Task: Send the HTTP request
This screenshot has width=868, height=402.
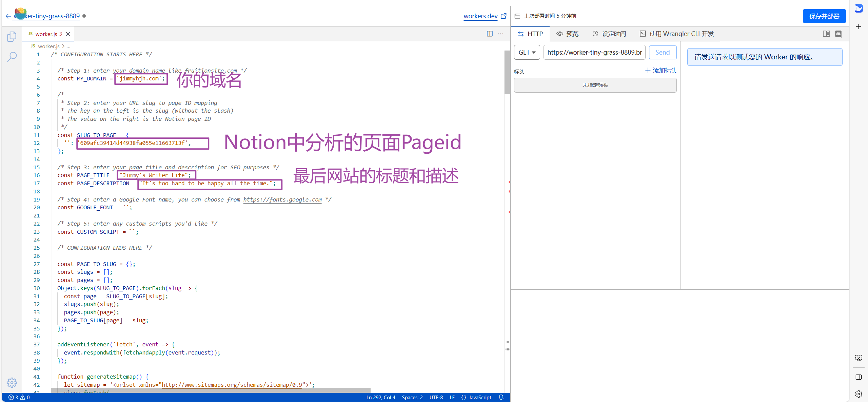Action: 663,53
